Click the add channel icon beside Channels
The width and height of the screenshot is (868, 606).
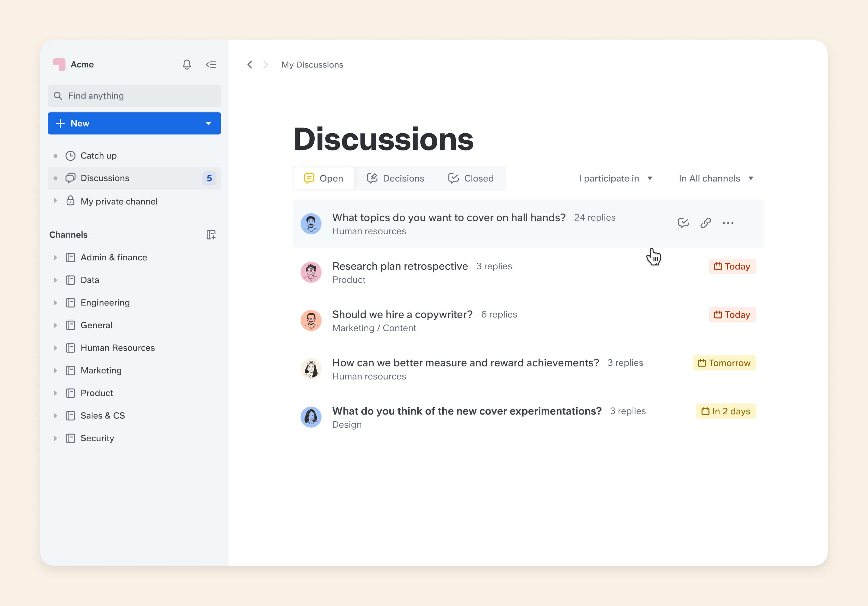[x=211, y=235]
